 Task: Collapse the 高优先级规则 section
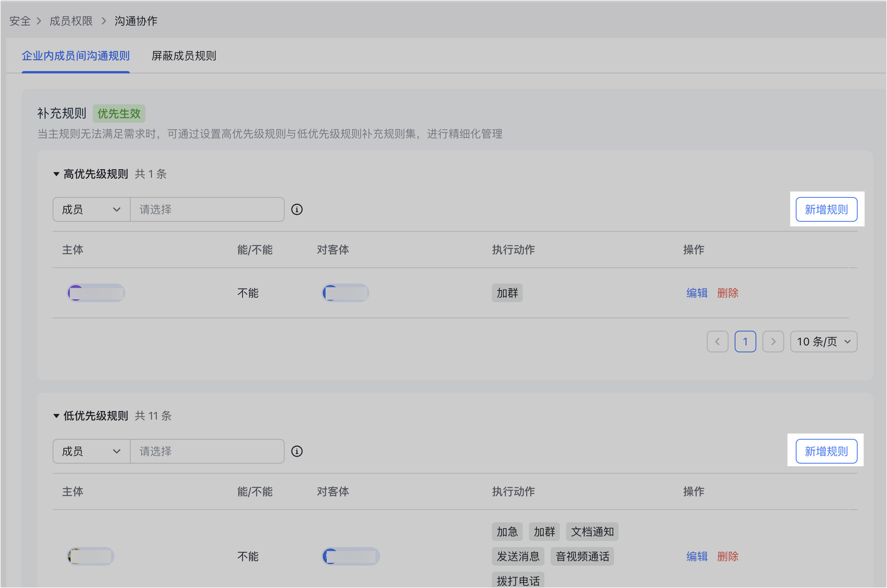[56, 174]
